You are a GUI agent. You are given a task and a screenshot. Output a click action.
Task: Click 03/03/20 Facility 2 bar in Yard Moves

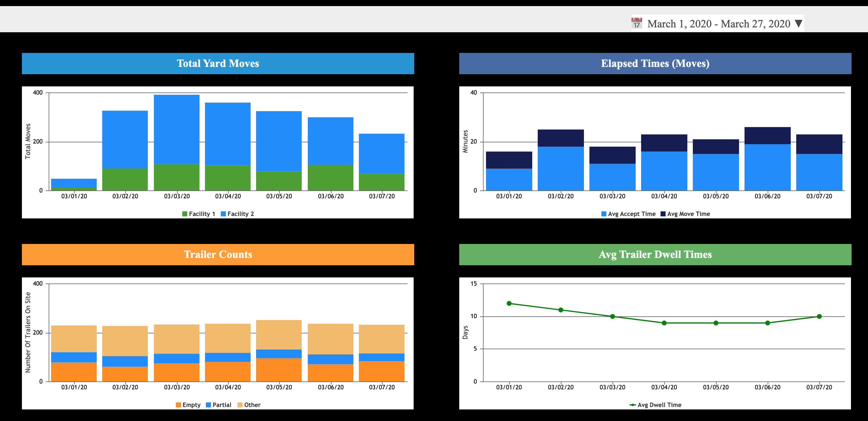click(x=177, y=129)
